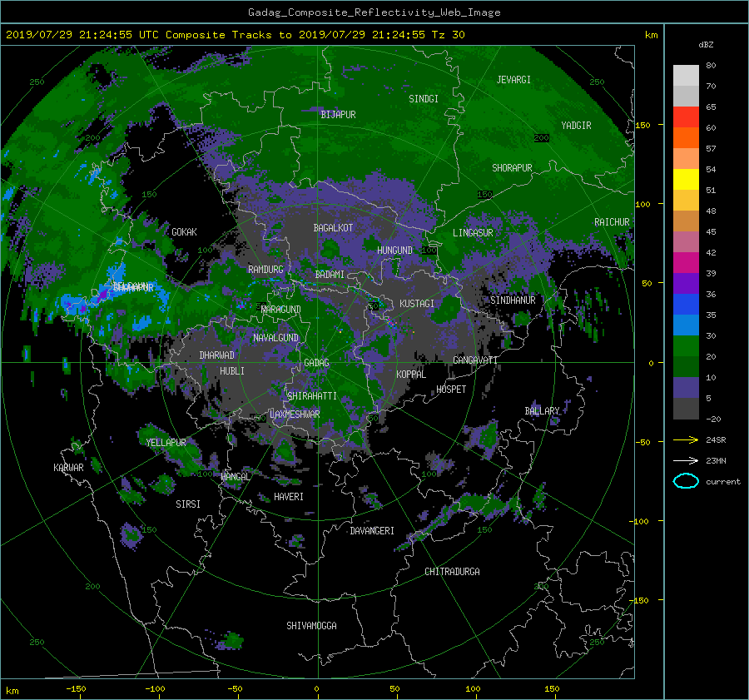749x700 pixels.
Task: Click the Tz 30 text in header
Action: (x=449, y=35)
